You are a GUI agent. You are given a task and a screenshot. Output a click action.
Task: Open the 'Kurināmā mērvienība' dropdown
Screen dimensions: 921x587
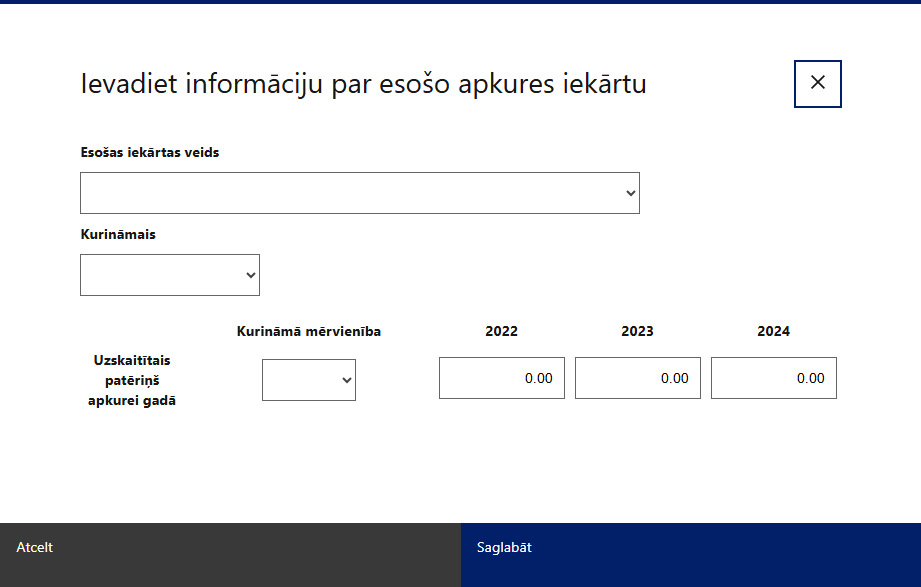(x=308, y=380)
